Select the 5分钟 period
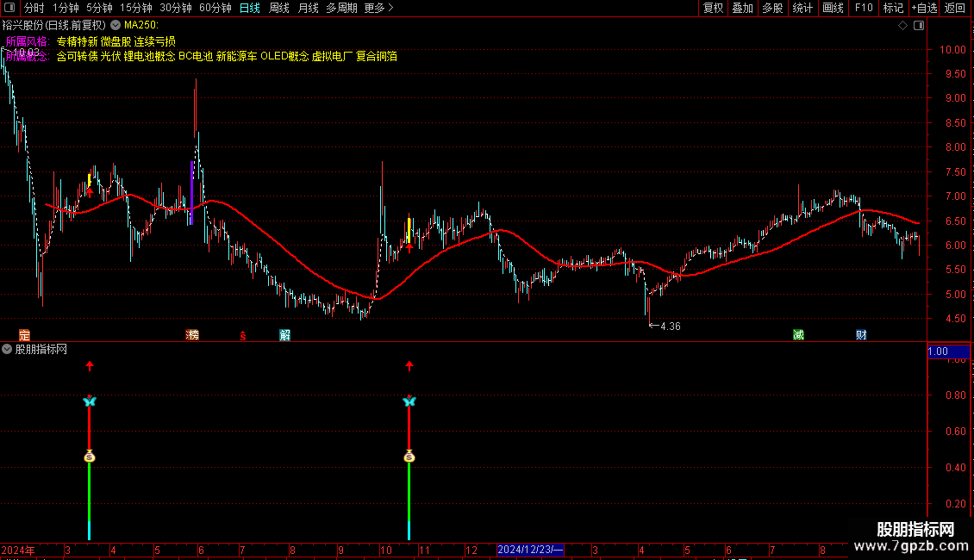This screenshot has height=560, width=974. pyautogui.click(x=99, y=8)
